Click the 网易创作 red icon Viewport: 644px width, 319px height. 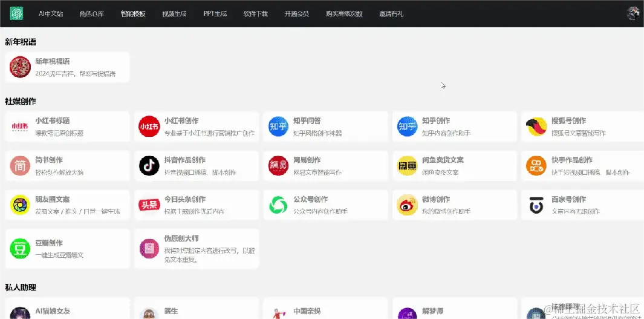[278, 166]
